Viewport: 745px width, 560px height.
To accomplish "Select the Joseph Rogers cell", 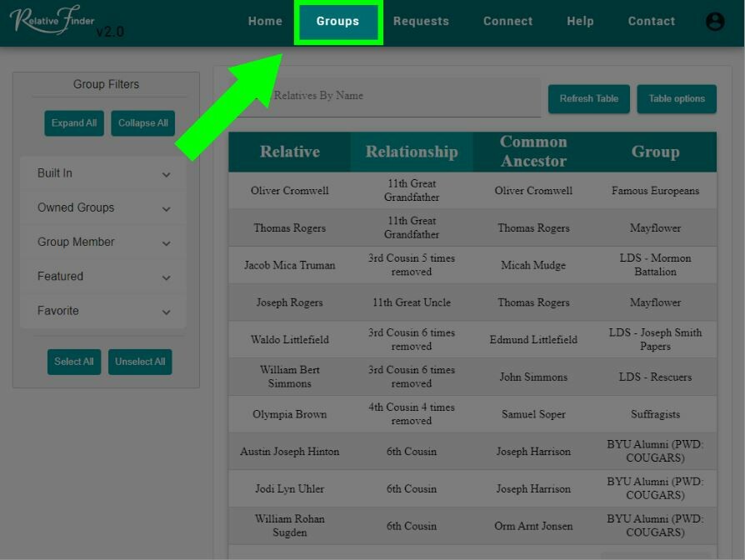I will pyautogui.click(x=290, y=302).
